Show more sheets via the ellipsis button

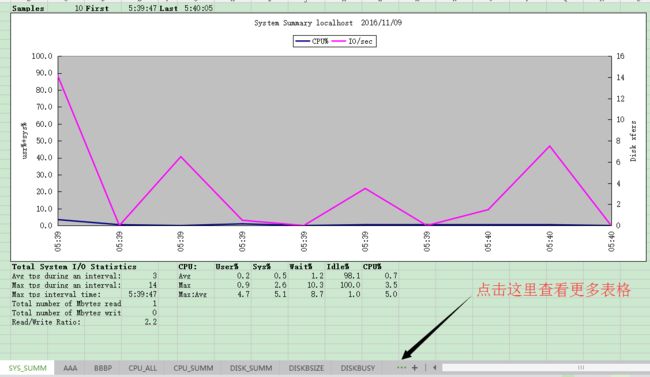pos(401,367)
